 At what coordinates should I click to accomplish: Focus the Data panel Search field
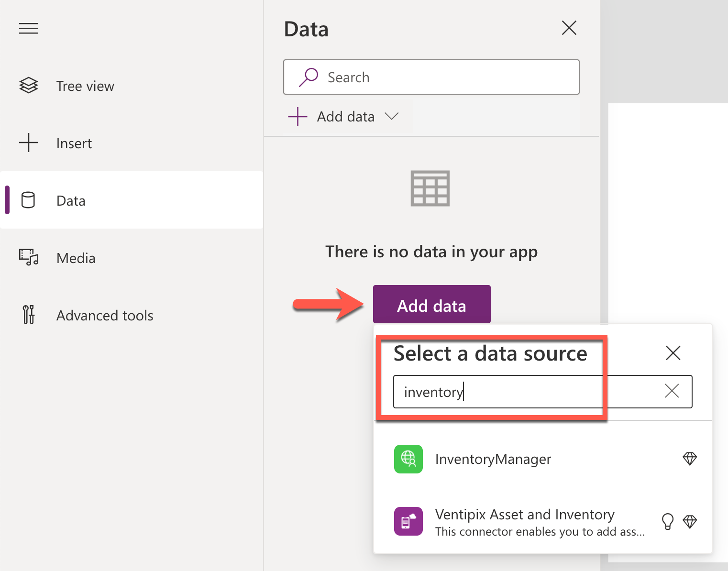(x=431, y=77)
